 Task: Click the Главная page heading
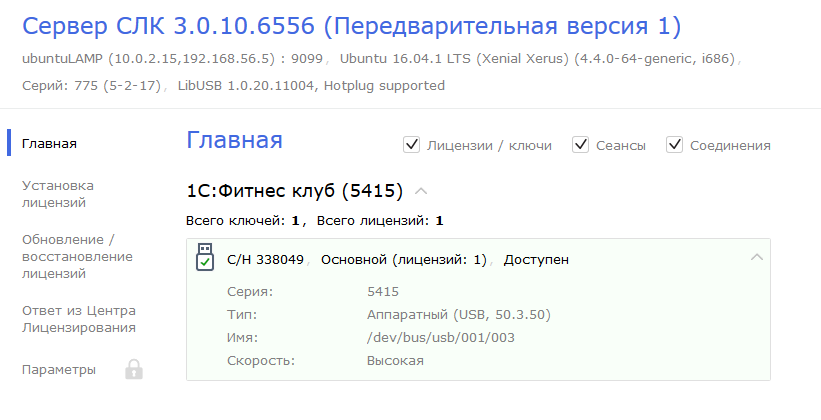tap(234, 140)
